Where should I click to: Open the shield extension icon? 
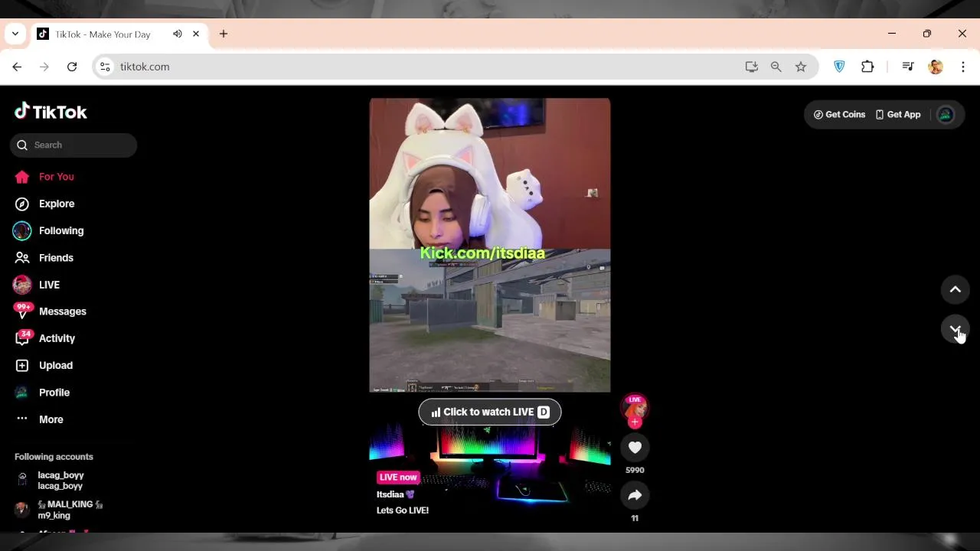tap(839, 67)
